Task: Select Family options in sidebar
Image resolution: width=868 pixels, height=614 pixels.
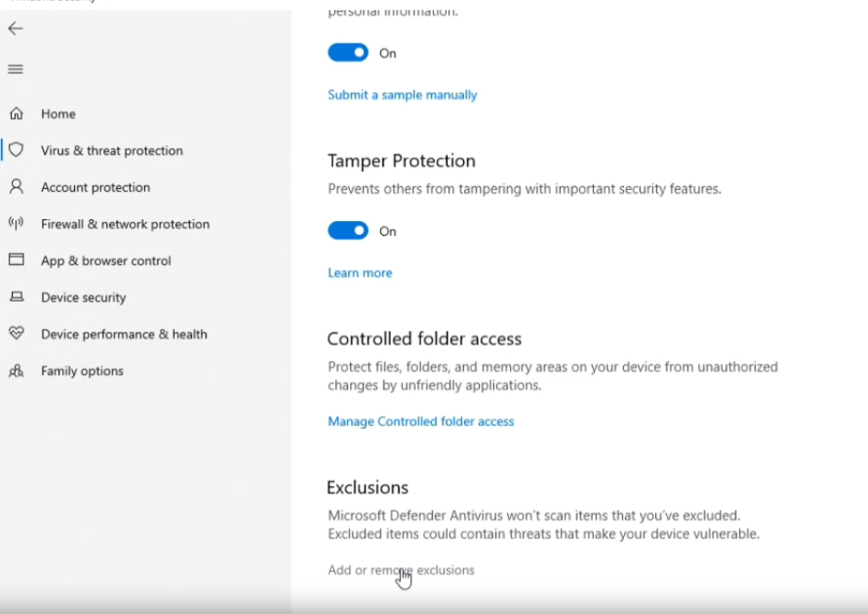Action: tap(82, 370)
